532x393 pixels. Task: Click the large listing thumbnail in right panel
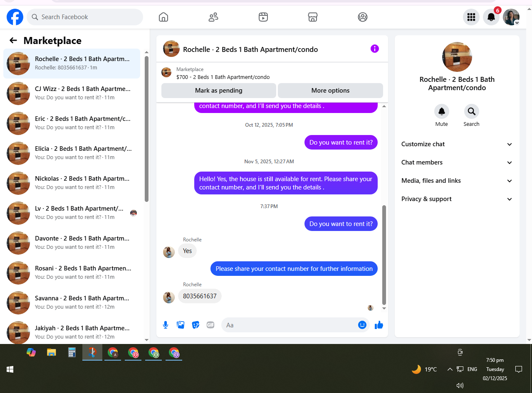[x=457, y=57]
